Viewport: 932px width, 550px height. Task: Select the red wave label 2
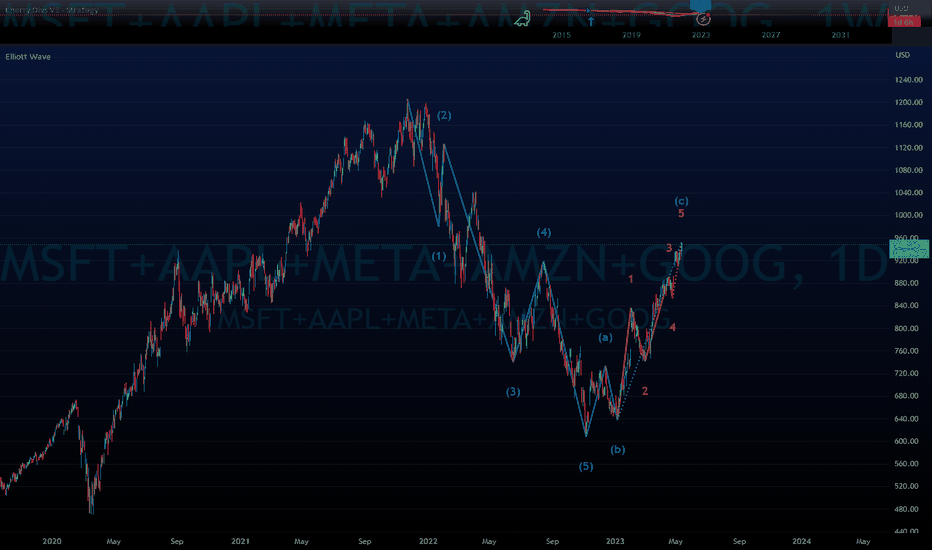645,391
